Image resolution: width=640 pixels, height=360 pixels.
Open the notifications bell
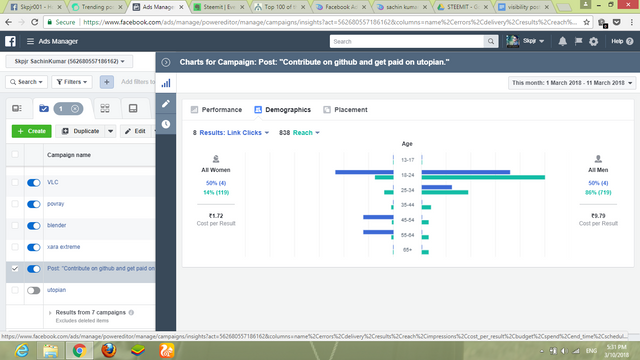[562, 41]
